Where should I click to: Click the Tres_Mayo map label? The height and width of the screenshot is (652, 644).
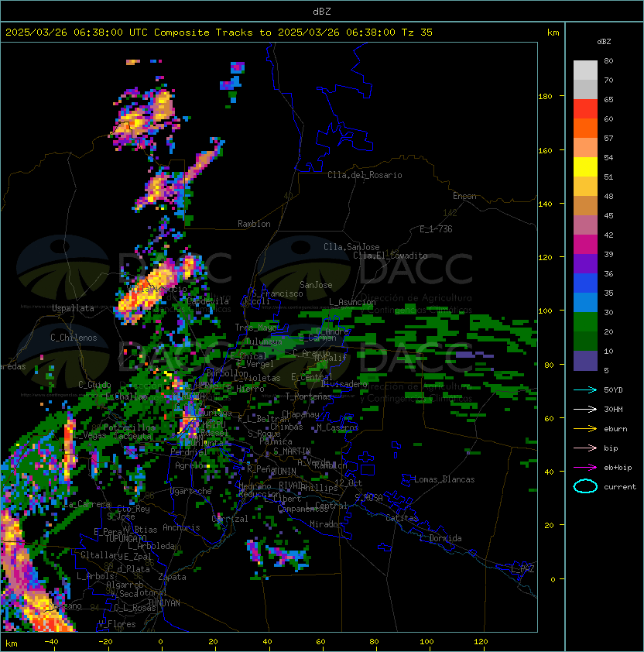click(255, 328)
